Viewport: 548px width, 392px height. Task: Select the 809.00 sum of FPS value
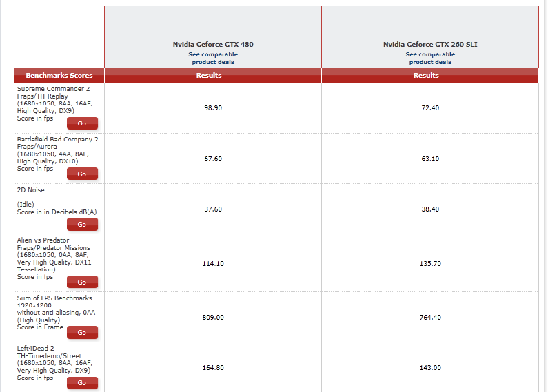pyautogui.click(x=213, y=317)
